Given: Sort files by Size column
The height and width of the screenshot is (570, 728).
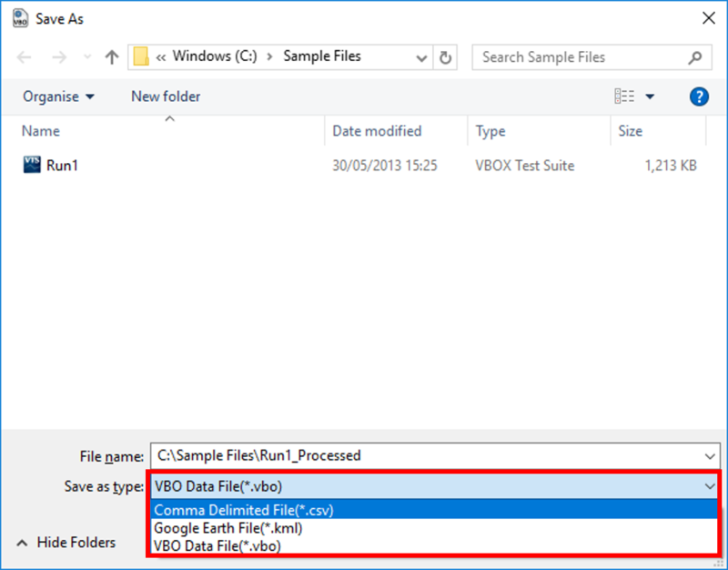Looking at the screenshot, I should (x=630, y=131).
